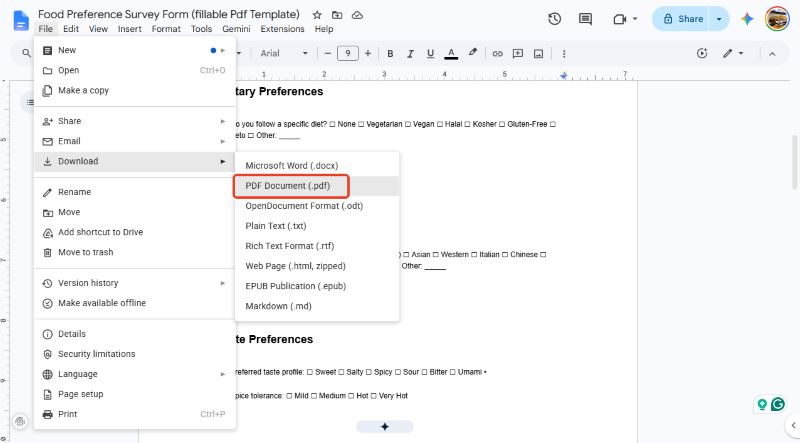Add a comment from toolbar icon
This screenshot has width=800, height=443.
(518, 53)
